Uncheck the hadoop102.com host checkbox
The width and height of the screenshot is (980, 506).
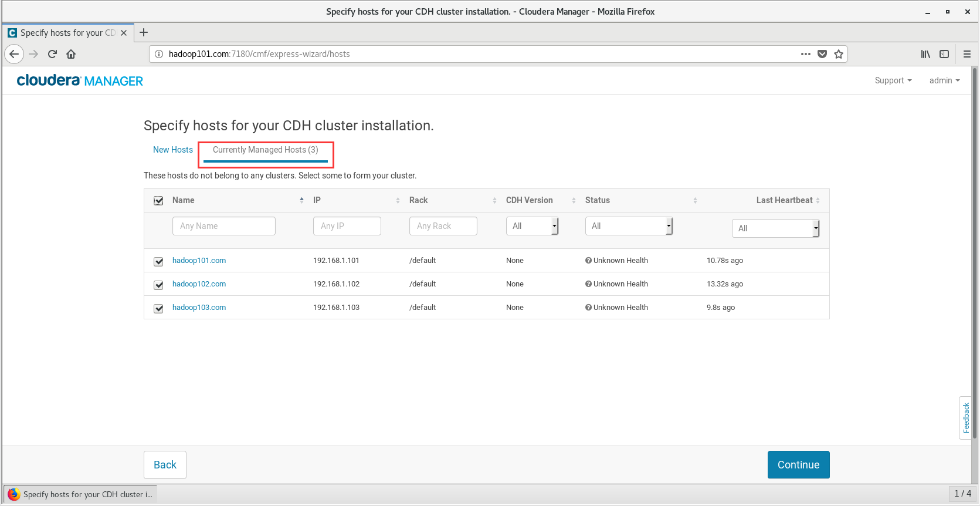[158, 285]
